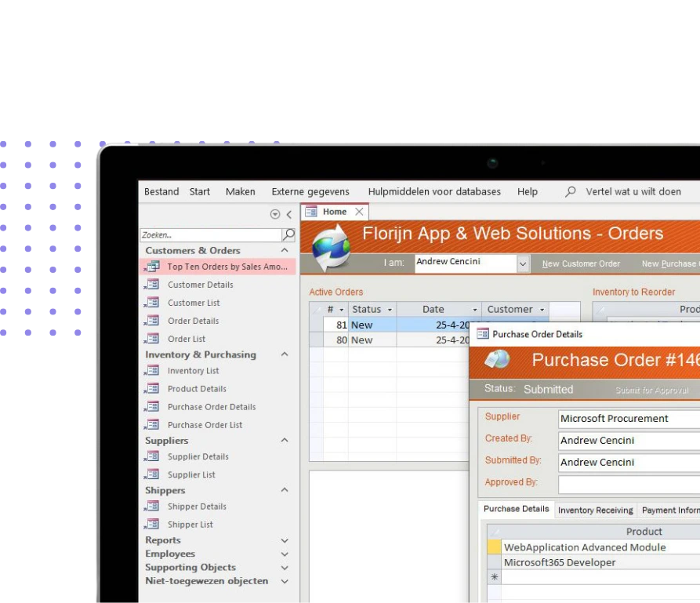Close the Home tab
The height and width of the screenshot is (603, 700).
[359, 212]
